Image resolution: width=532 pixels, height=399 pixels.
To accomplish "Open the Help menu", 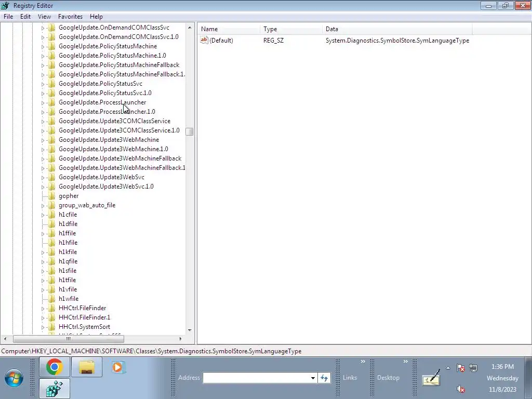I will click(96, 16).
